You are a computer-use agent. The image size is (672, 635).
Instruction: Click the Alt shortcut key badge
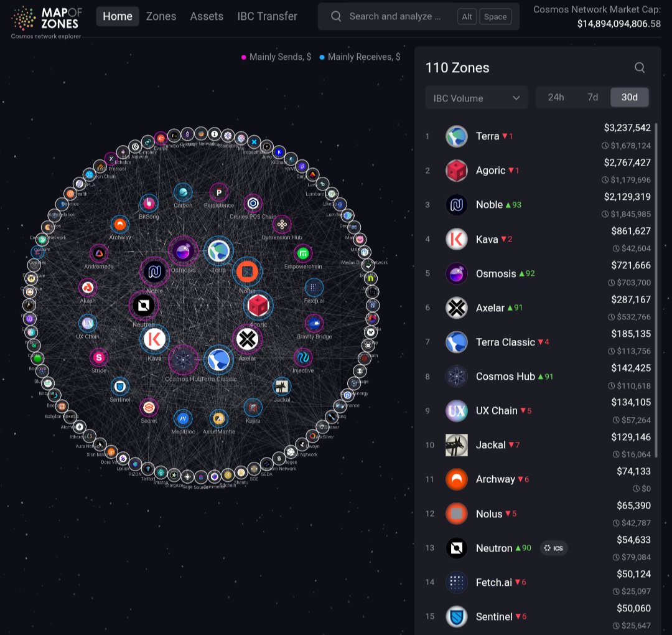[467, 17]
